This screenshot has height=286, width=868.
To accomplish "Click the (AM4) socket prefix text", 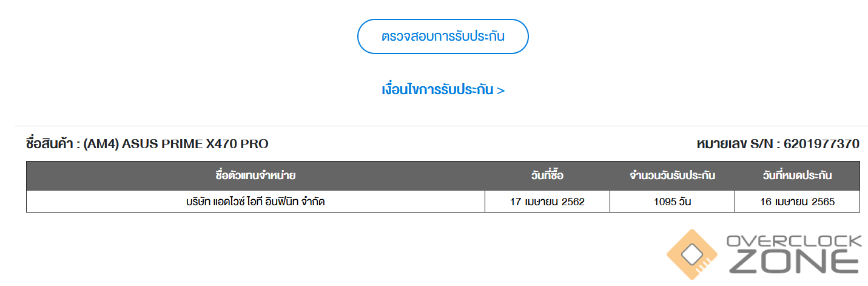I will (101, 144).
